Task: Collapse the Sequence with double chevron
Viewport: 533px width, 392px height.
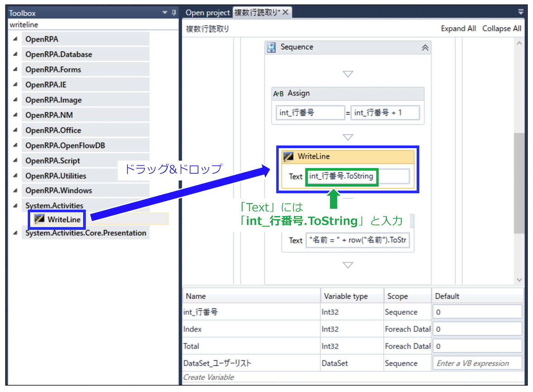Action: pos(425,47)
